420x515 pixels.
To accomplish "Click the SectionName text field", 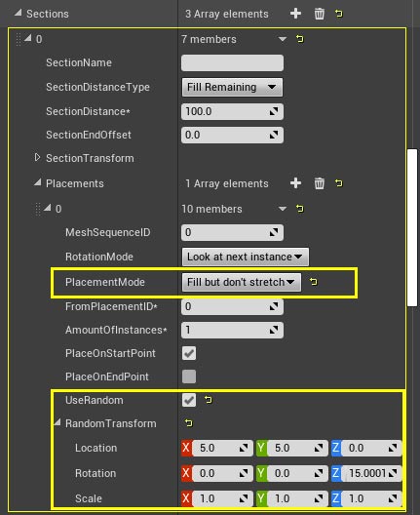I will (232, 62).
